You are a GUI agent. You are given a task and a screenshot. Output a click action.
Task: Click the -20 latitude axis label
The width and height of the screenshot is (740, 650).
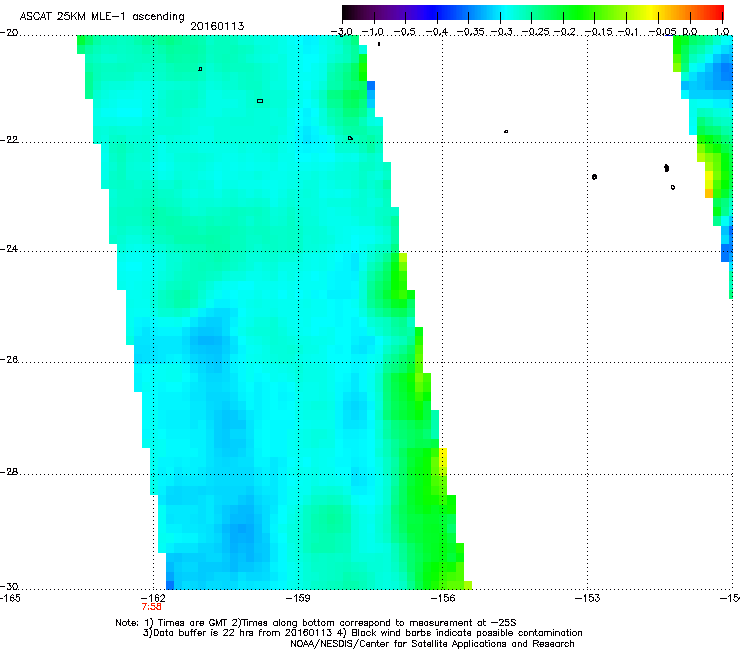coord(9,33)
